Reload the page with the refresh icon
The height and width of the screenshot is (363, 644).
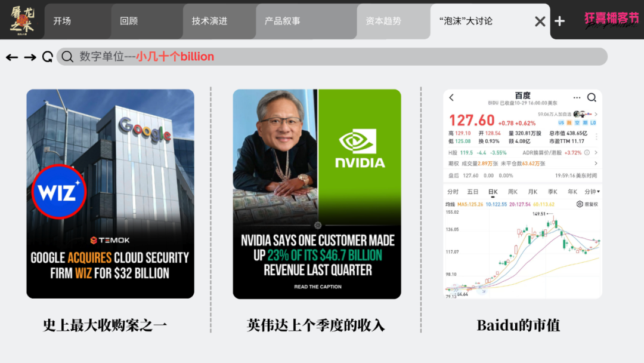[48, 57]
